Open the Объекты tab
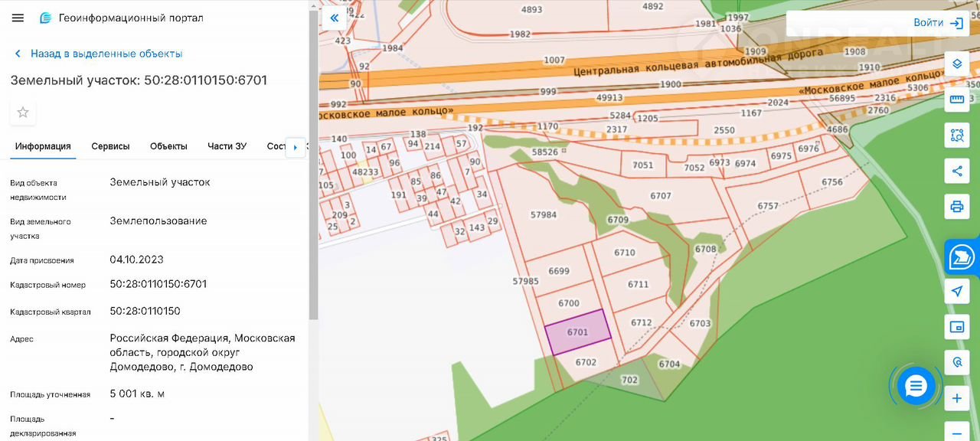Screen dimensions: 980x441 (x=168, y=146)
